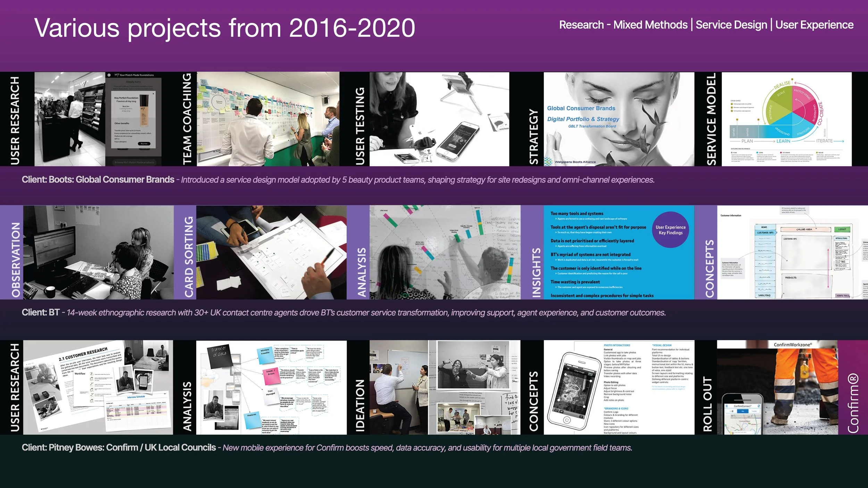The width and height of the screenshot is (868, 488).
Task: Click the vertical Confirm® logo strip
Action: (852, 387)
